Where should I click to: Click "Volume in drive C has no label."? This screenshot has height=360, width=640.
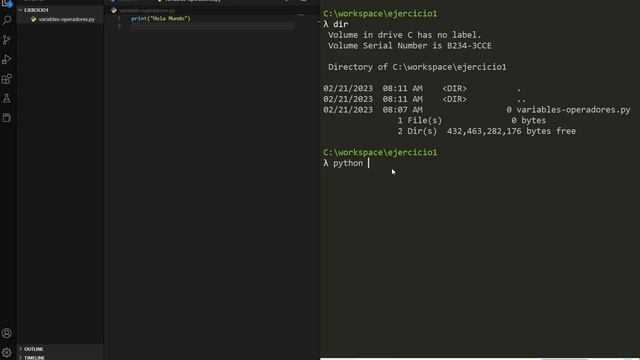coord(404,35)
